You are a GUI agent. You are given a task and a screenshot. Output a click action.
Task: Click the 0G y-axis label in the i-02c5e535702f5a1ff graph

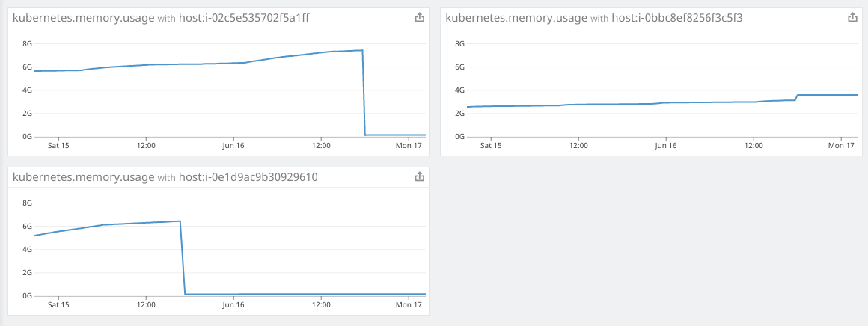pyautogui.click(x=28, y=137)
